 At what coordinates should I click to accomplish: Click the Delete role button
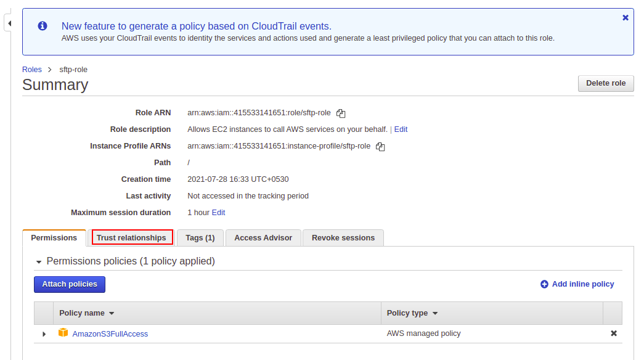click(x=606, y=83)
